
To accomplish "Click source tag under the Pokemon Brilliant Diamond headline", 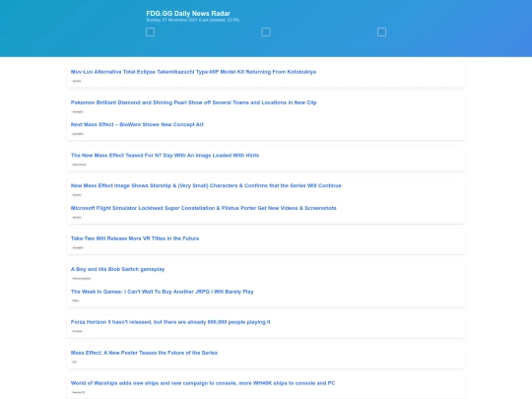I will [x=78, y=111].
